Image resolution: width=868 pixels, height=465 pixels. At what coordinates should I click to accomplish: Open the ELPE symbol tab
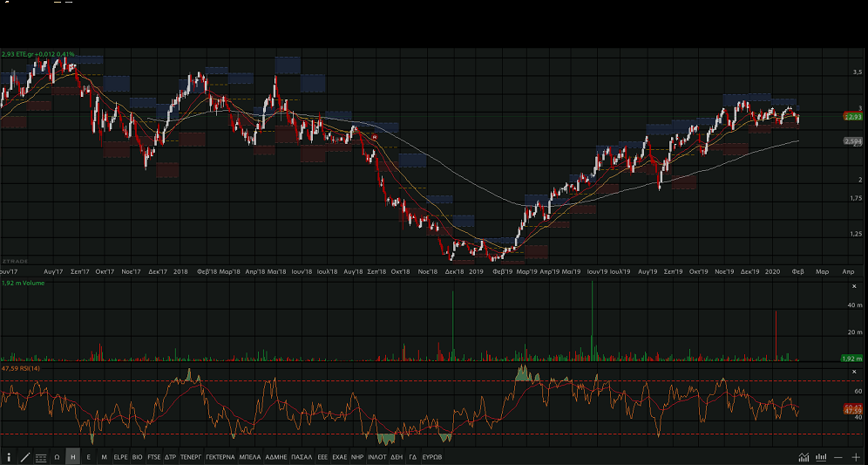pos(120,456)
